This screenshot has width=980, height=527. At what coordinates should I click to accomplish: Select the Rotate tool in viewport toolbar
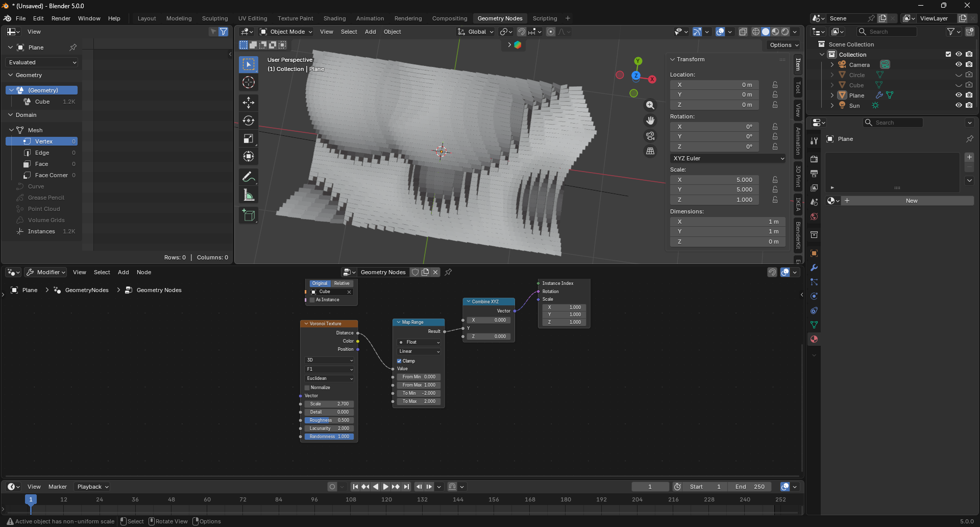click(249, 121)
